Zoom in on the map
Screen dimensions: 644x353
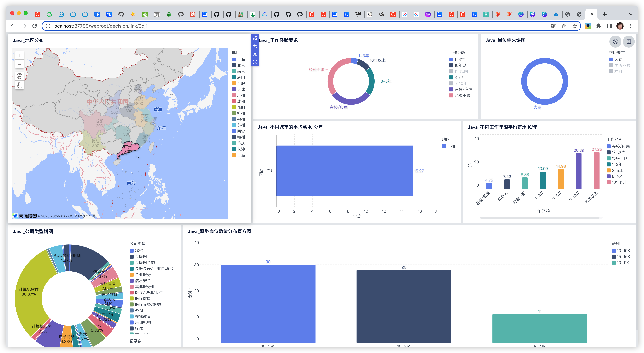coord(19,55)
